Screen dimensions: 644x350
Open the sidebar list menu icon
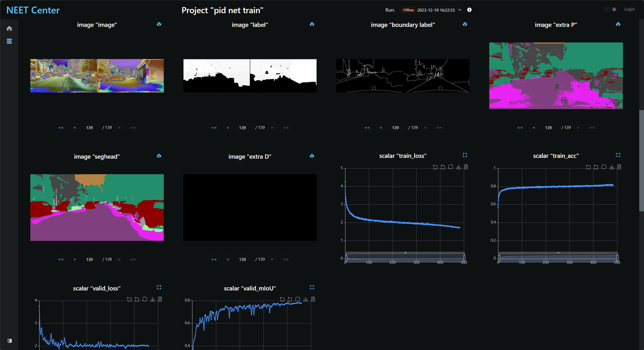9,41
